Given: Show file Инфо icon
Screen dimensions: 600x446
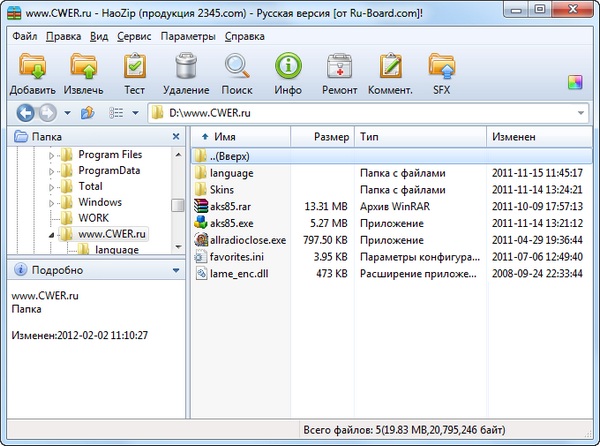Looking at the screenshot, I should click(x=288, y=68).
